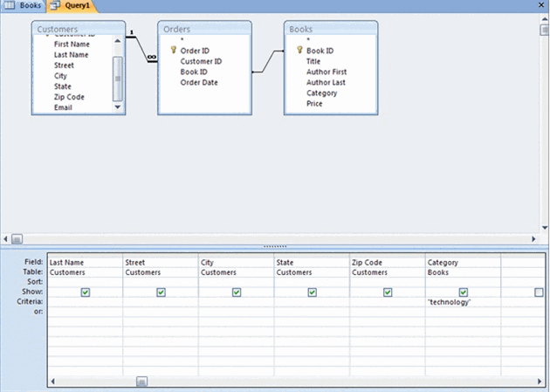
Task: Select Author First in Books table
Action: click(327, 72)
